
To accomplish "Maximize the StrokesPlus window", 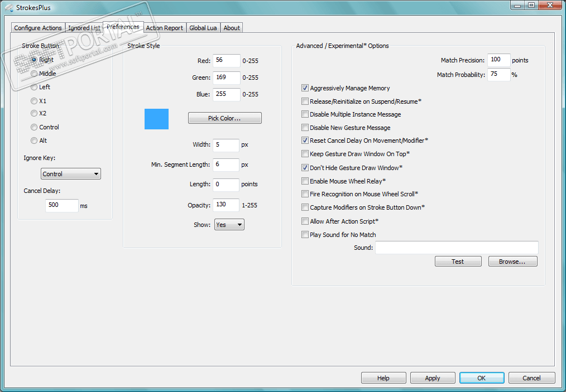I will tap(531, 5).
